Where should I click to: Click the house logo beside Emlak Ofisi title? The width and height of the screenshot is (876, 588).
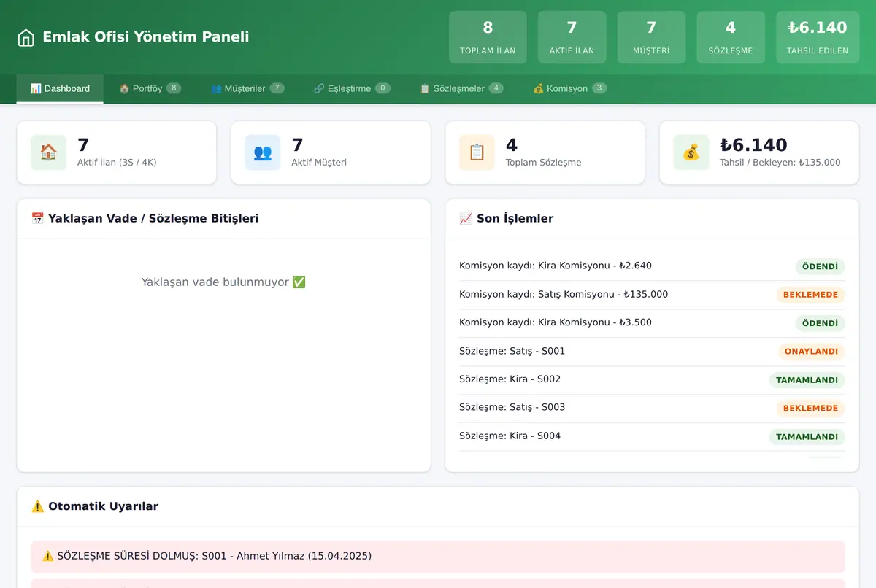[26, 37]
